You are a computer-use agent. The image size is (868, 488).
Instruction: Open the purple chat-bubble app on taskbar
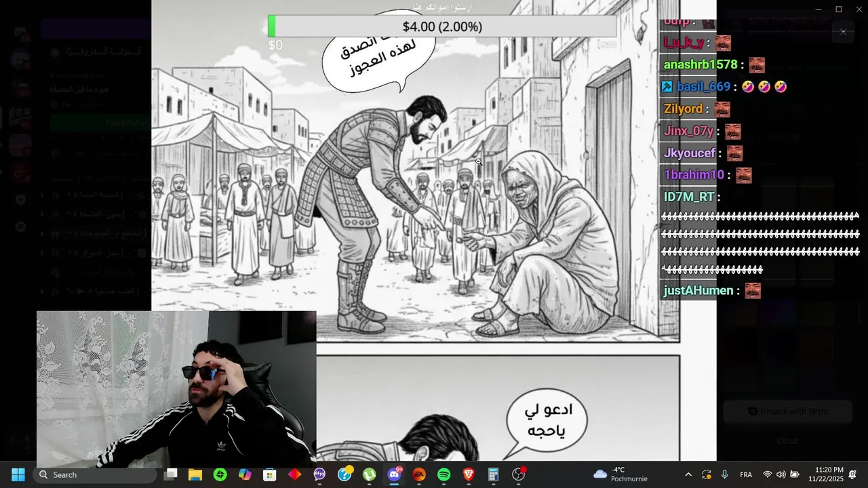tap(319, 474)
